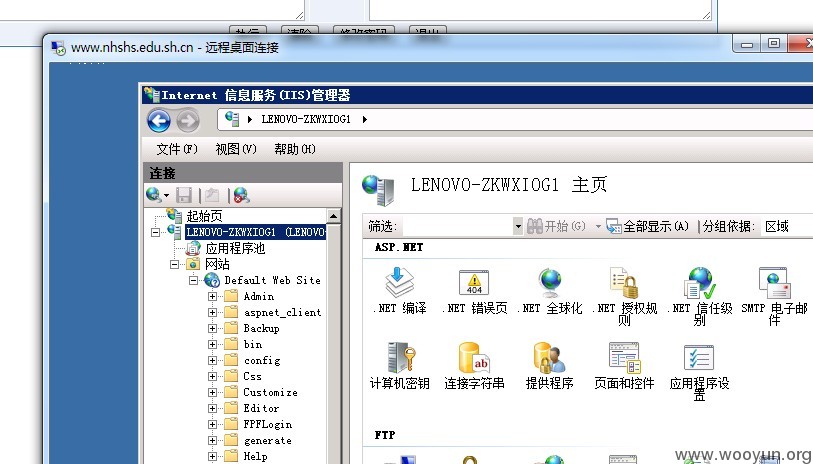
Task: Open the .NET 错误页 404 icon
Action: click(474, 283)
